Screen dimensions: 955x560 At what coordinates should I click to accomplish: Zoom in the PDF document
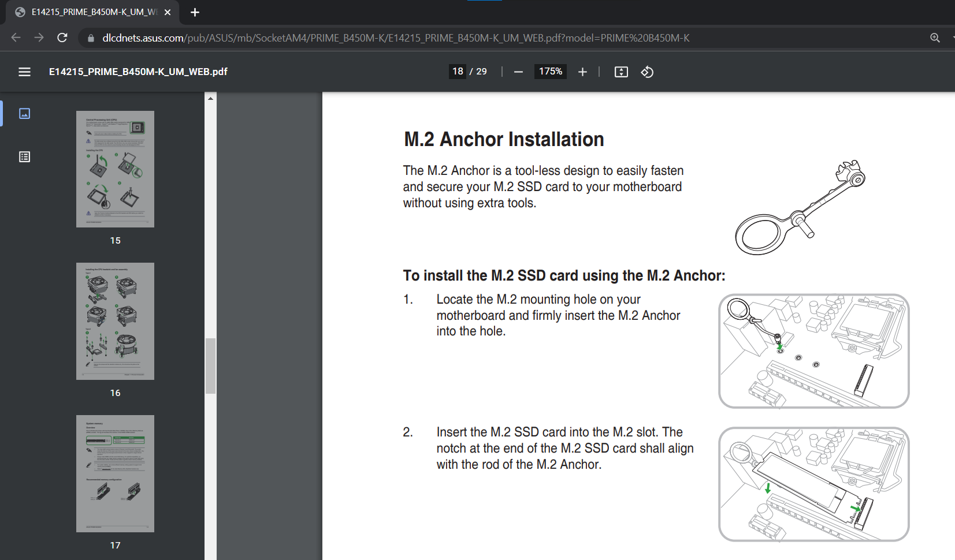(582, 72)
